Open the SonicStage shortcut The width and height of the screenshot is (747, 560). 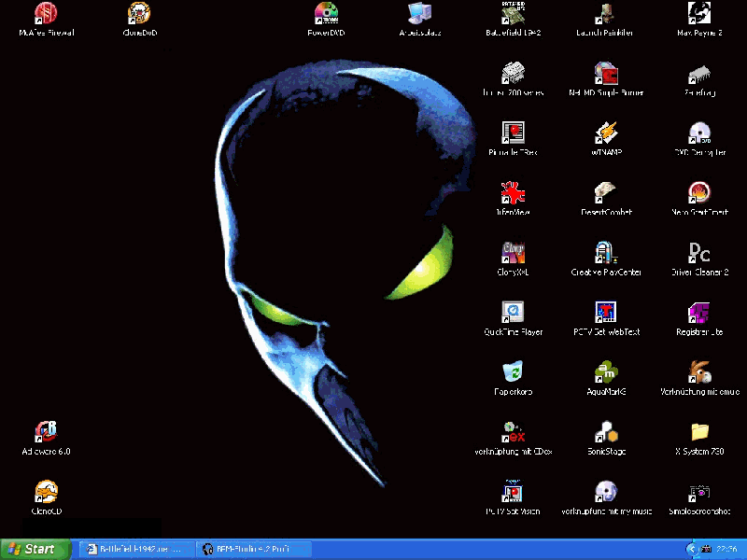pos(606,432)
